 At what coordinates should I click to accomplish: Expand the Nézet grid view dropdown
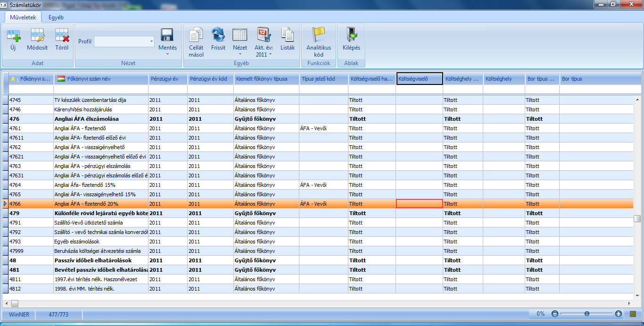coord(240,54)
